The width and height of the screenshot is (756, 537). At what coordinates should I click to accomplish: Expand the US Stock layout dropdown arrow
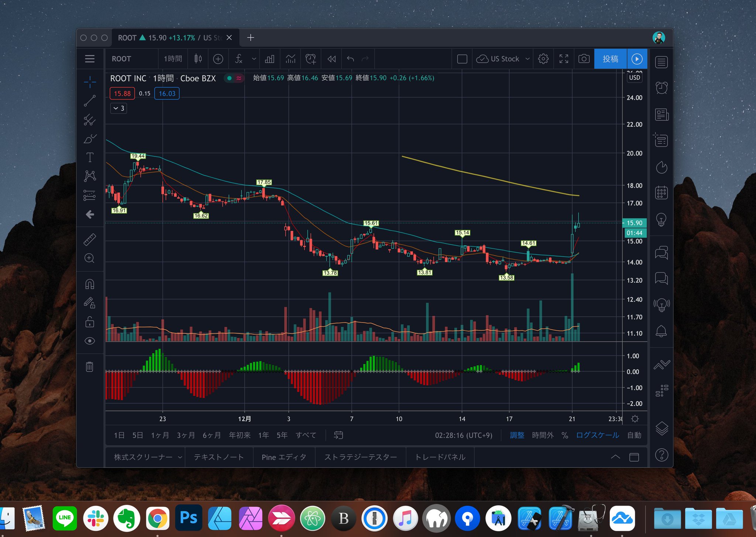pos(528,59)
